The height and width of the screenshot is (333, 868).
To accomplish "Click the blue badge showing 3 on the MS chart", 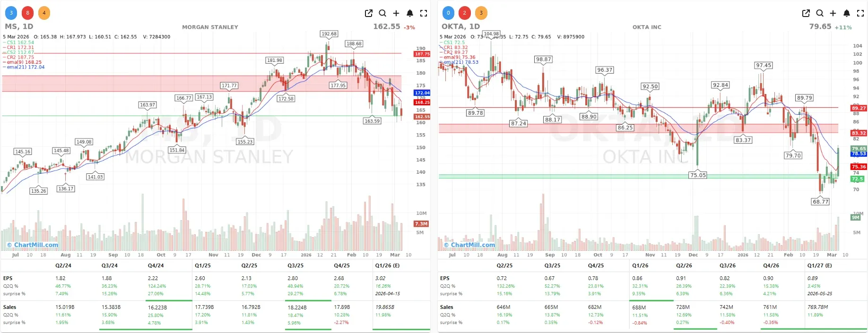I will click(x=11, y=13).
